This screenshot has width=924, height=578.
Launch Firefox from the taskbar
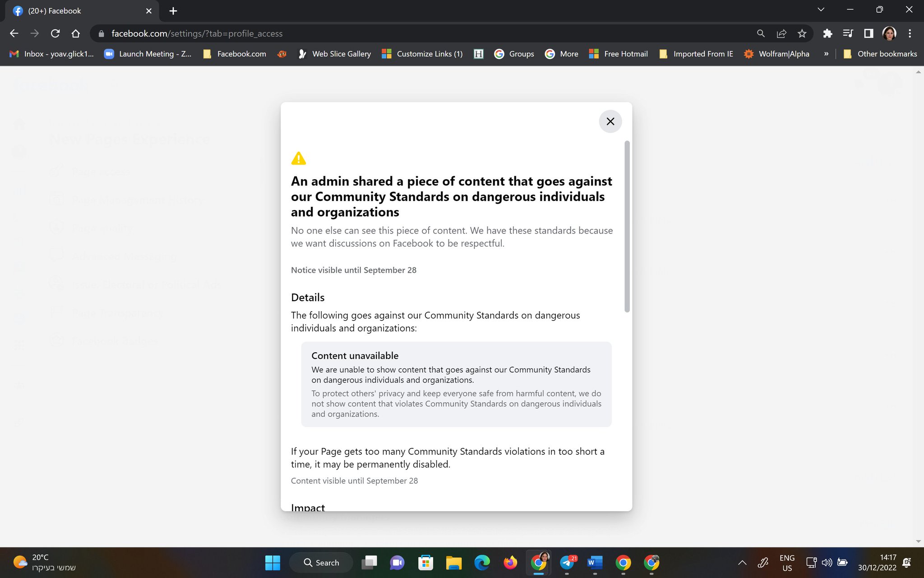(510, 563)
